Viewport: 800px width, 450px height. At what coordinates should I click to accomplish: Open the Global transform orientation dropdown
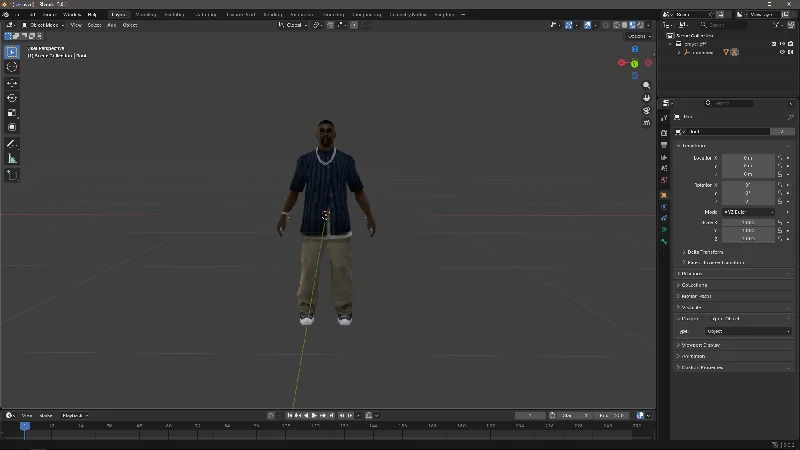tap(293, 25)
